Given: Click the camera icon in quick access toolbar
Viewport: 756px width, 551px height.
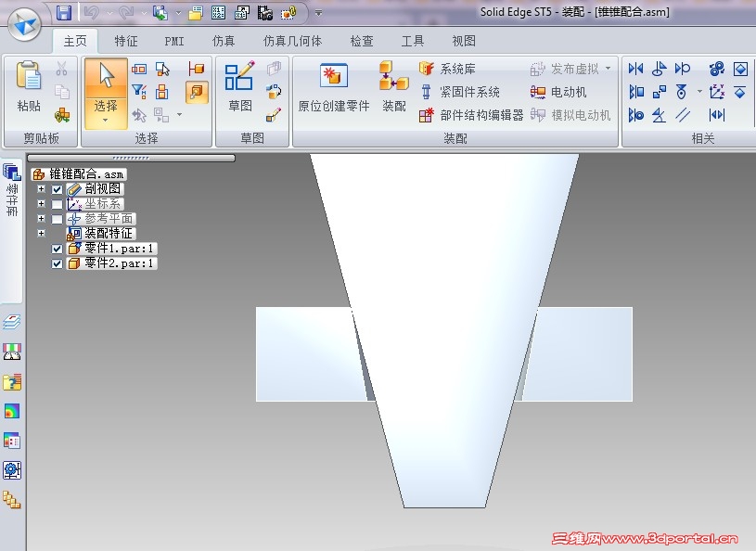Looking at the screenshot, I should click(x=264, y=13).
